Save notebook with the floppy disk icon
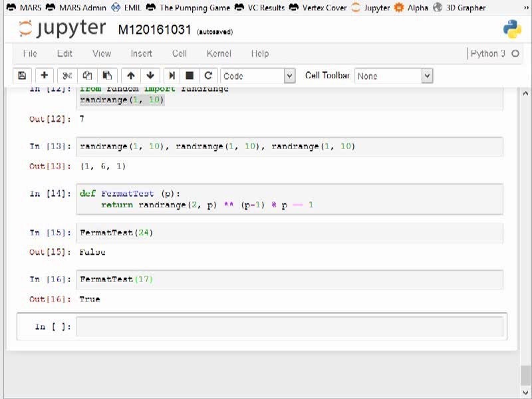 point(22,76)
